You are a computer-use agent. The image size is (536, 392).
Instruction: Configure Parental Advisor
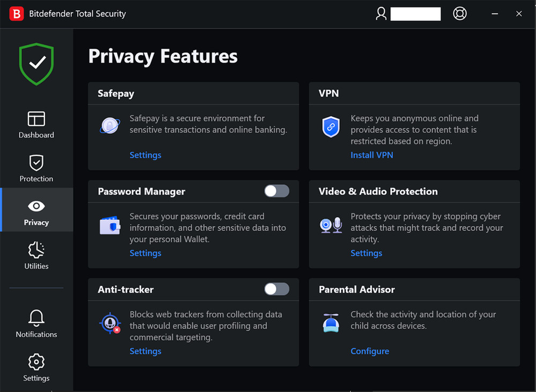[370, 351]
